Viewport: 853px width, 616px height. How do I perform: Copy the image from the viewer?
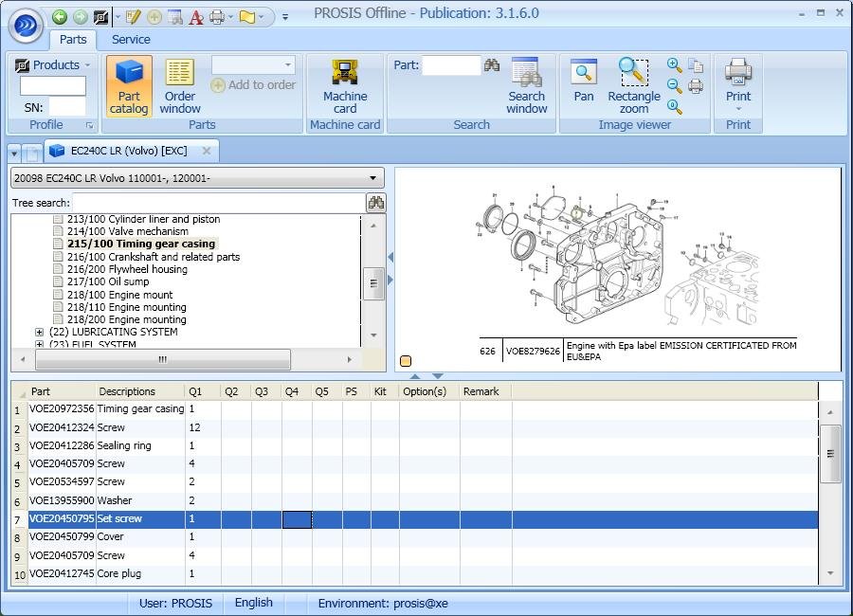tap(696, 65)
